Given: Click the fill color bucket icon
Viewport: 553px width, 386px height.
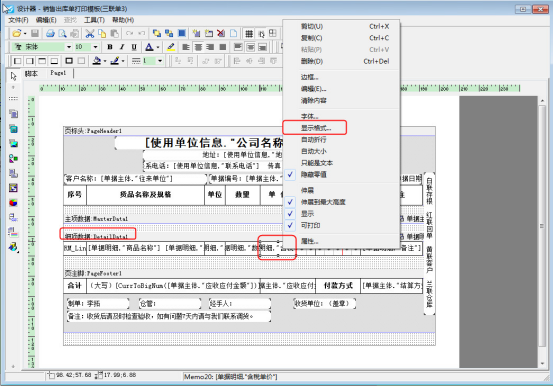Looking at the screenshot, I should coord(97,61).
